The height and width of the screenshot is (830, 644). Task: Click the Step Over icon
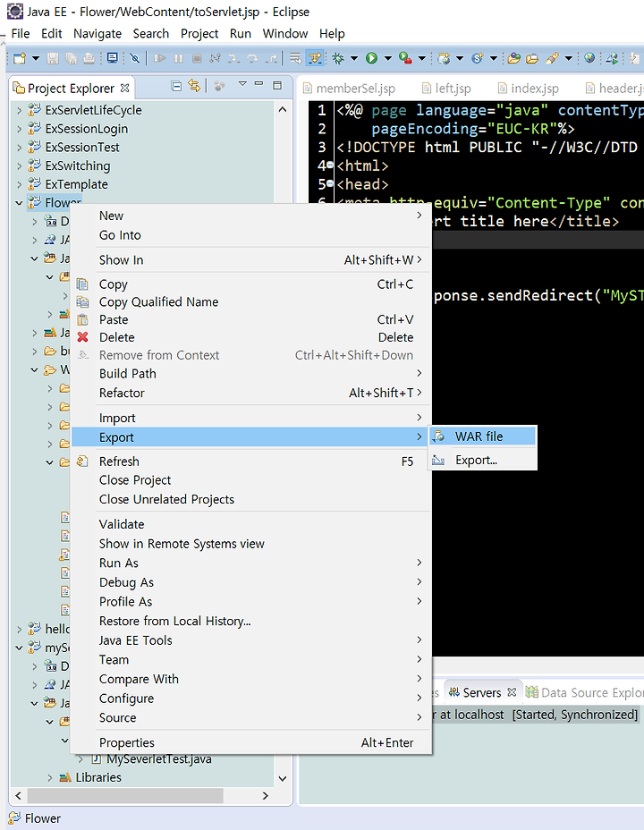click(252, 58)
